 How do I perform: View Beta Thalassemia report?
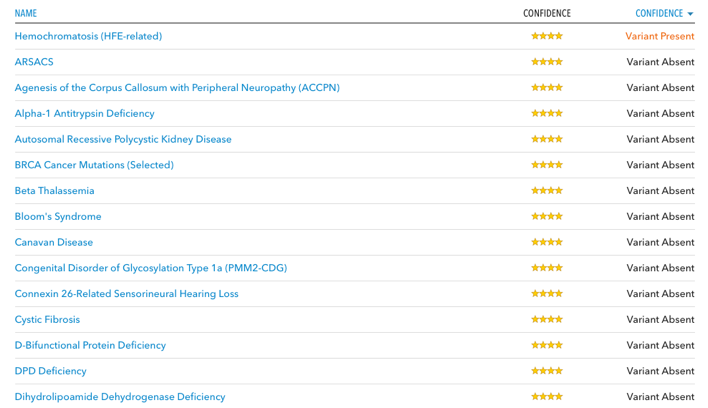pos(54,190)
